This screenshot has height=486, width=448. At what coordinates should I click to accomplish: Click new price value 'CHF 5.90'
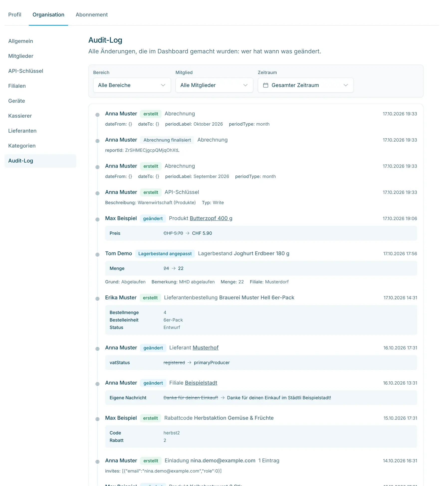(202, 233)
